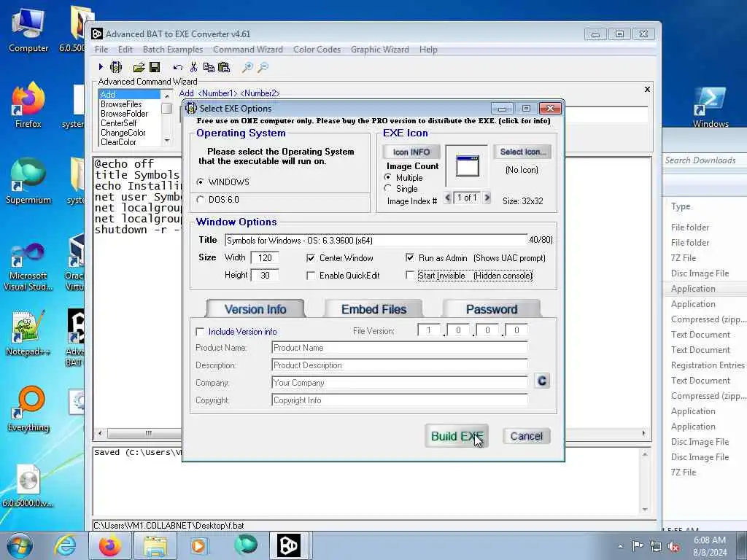The width and height of the screenshot is (747, 560).
Task: Select Multiple image count option
Action: coord(388,177)
